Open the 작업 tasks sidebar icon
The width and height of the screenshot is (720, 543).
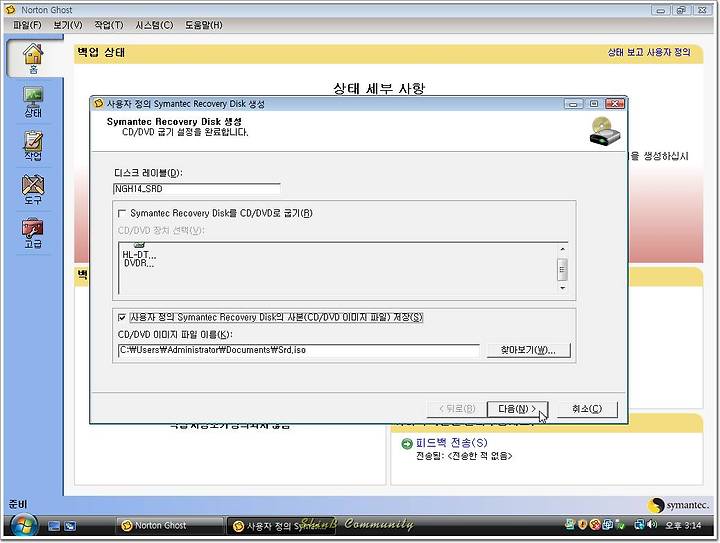(33, 146)
